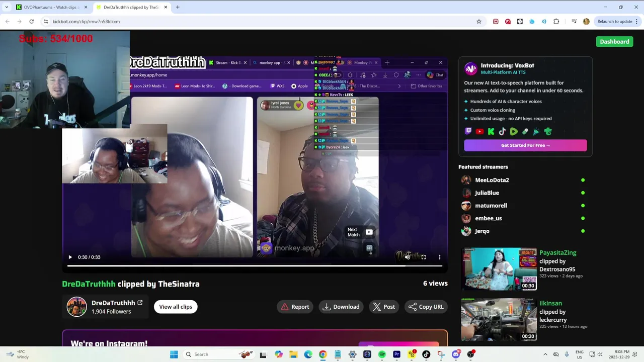Click the Kick platform icon
The width and height of the screenshot is (644, 362).
click(491, 132)
